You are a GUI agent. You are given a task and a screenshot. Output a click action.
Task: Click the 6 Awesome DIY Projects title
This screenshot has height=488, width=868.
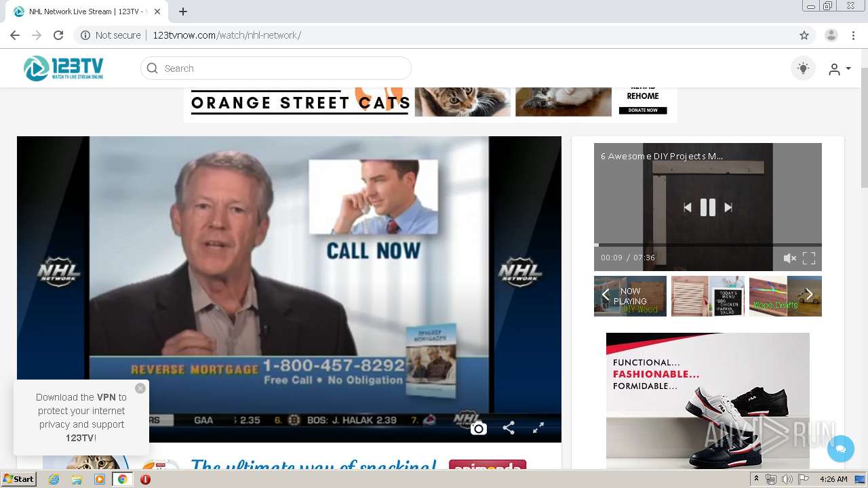click(662, 156)
